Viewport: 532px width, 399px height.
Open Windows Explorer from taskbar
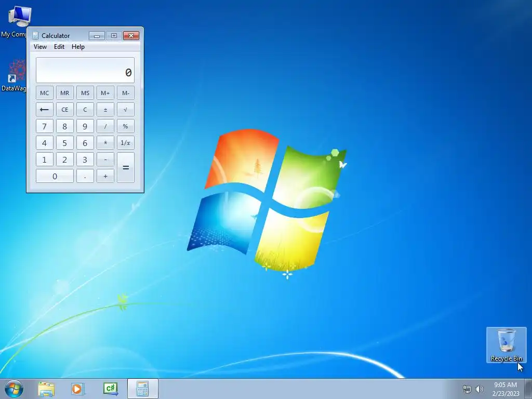point(46,389)
